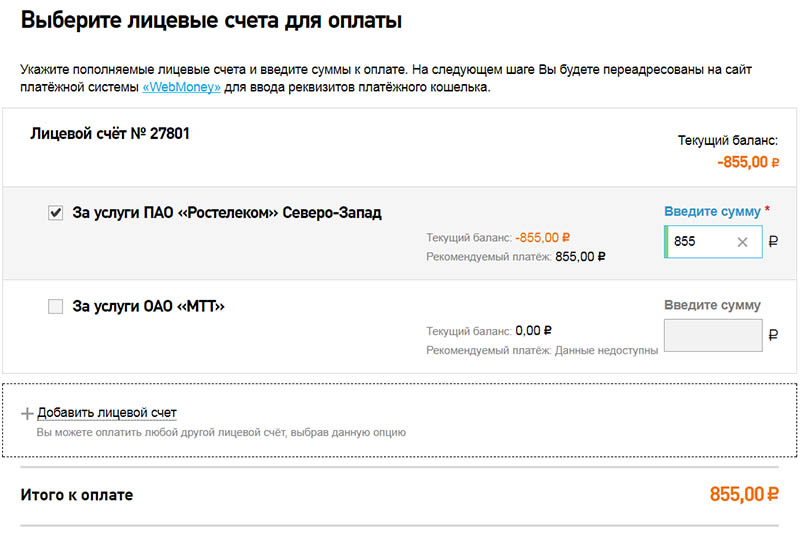This screenshot has height=534, width=800.
Task: Focus the Ростелеком amount field showing 855
Action: [713, 242]
